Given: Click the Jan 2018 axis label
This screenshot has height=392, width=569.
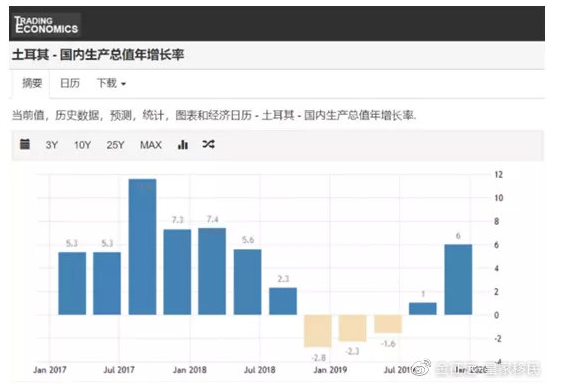Looking at the screenshot, I should click(x=189, y=370).
